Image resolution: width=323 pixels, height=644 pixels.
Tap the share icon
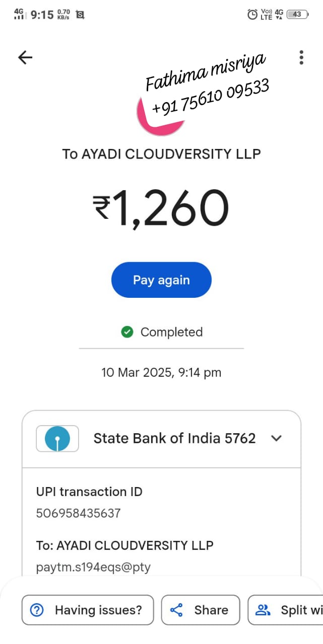[176, 610]
